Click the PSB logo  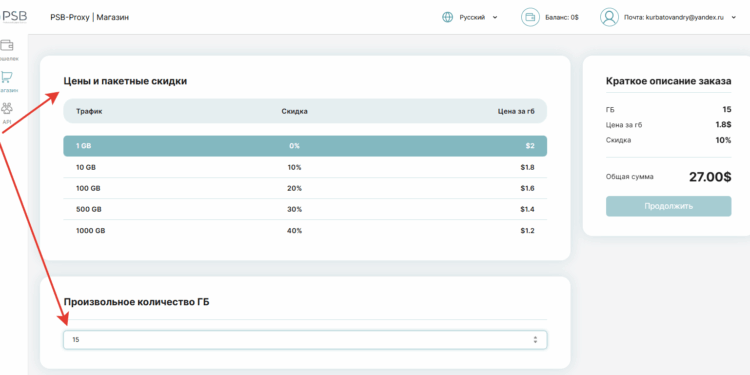(x=13, y=17)
